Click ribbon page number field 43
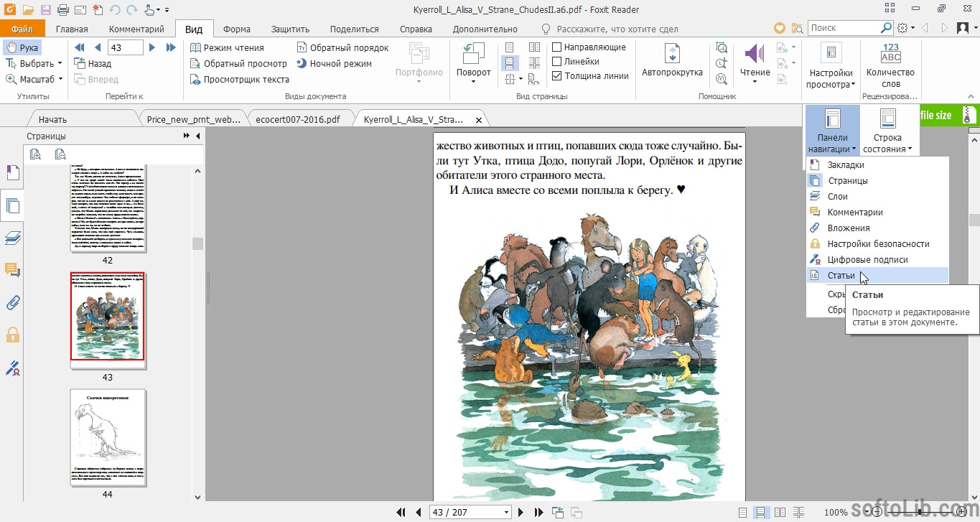The width and height of the screenshot is (980, 522). point(124,47)
